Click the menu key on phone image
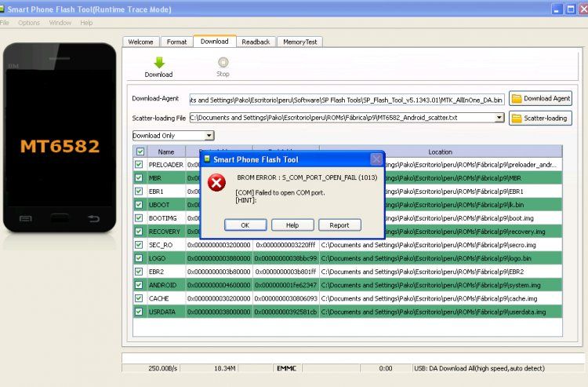 pos(26,218)
